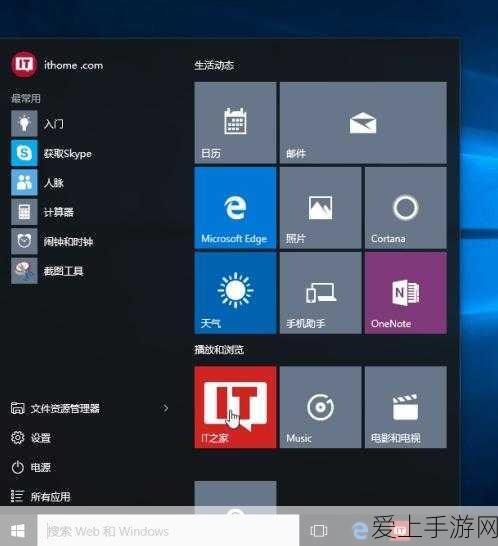Viewport: 498px width, 546px height.
Task: Open the IT之家 red tile
Action: click(x=235, y=407)
